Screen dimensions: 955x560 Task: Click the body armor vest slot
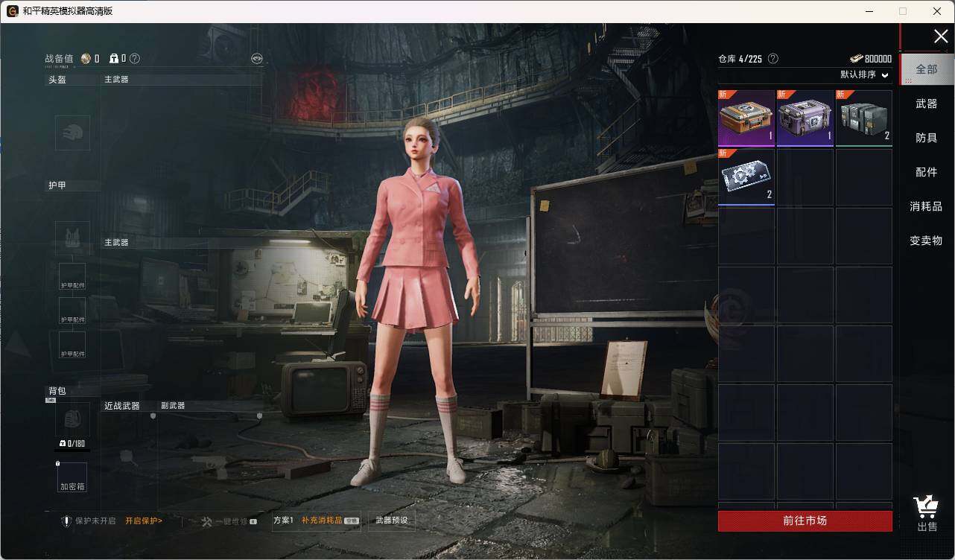coord(73,238)
